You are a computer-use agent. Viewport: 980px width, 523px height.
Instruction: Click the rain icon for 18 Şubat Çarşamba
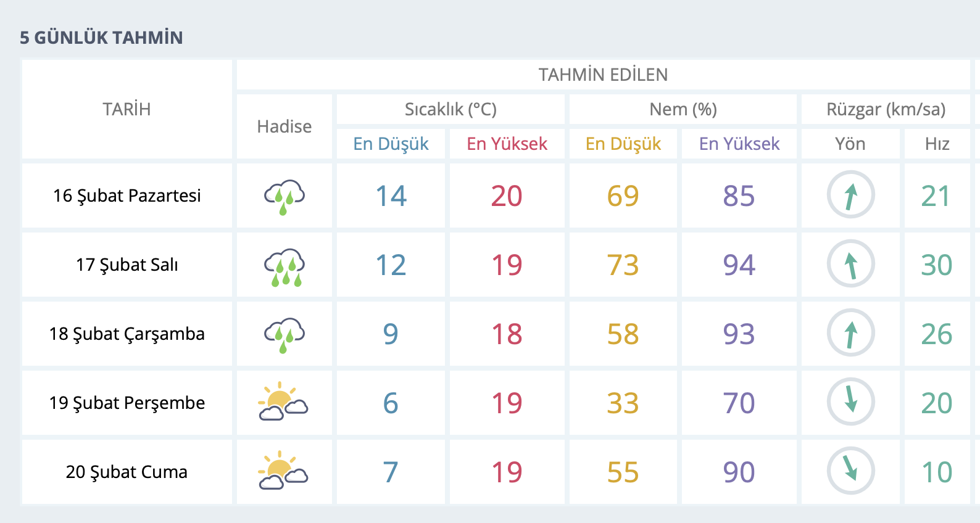[x=284, y=334]
